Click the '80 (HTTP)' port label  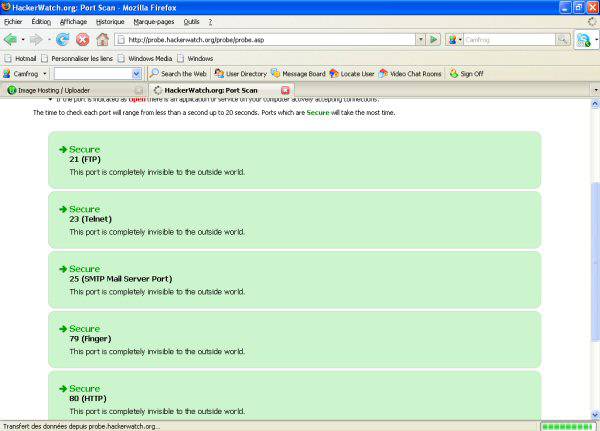pos(88,398)
